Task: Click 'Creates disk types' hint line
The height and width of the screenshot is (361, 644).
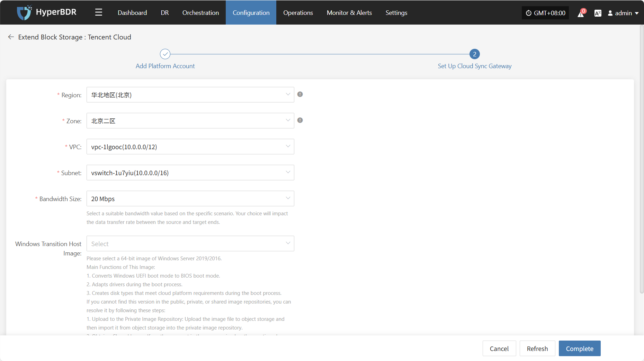Action: coord(184,293)
